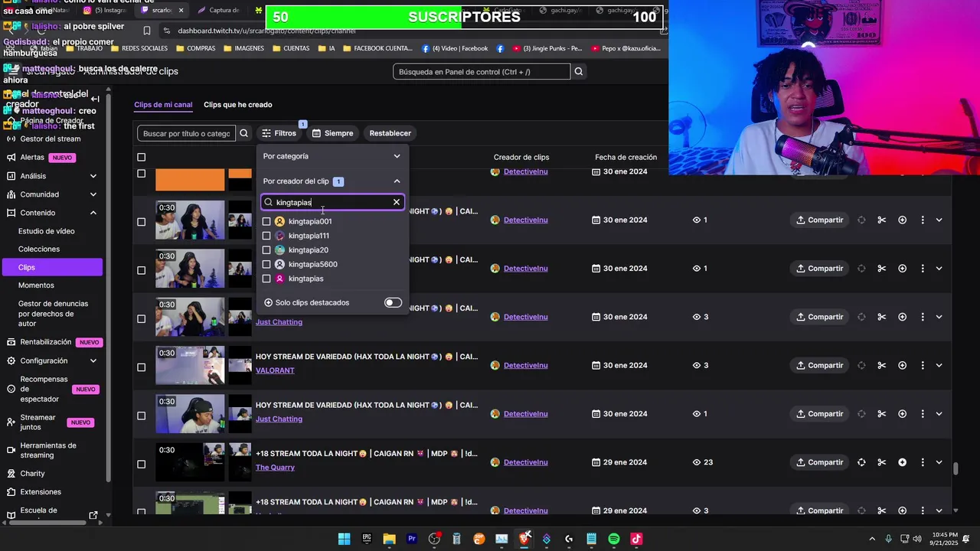Image resolution: width=980 pixels, height=551 pixels.
Task: Select the VALORANT clip row checkbox
Action: [141, 367]
